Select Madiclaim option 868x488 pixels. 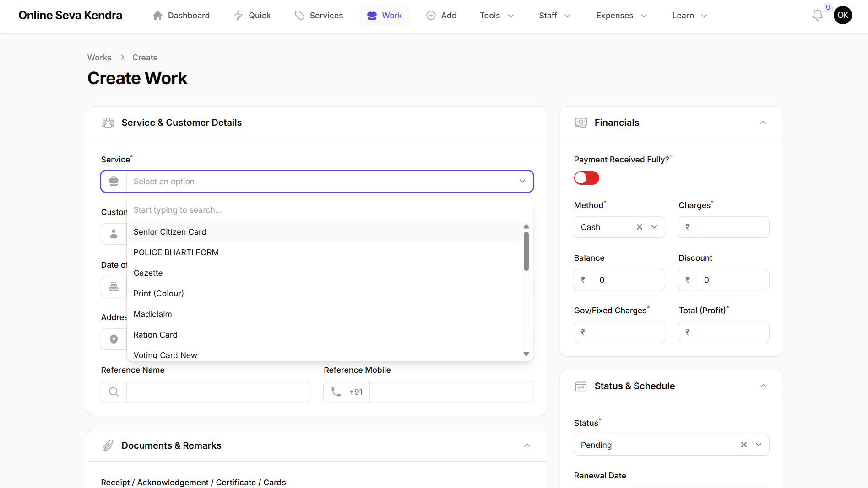click(x=325, y=314)
